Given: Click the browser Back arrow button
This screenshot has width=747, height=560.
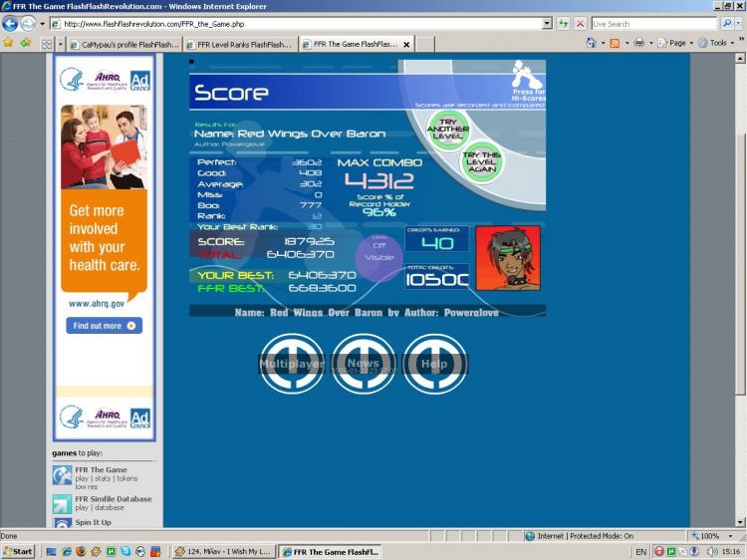Looking at the screenshot, I should click(x=11, y=23).
